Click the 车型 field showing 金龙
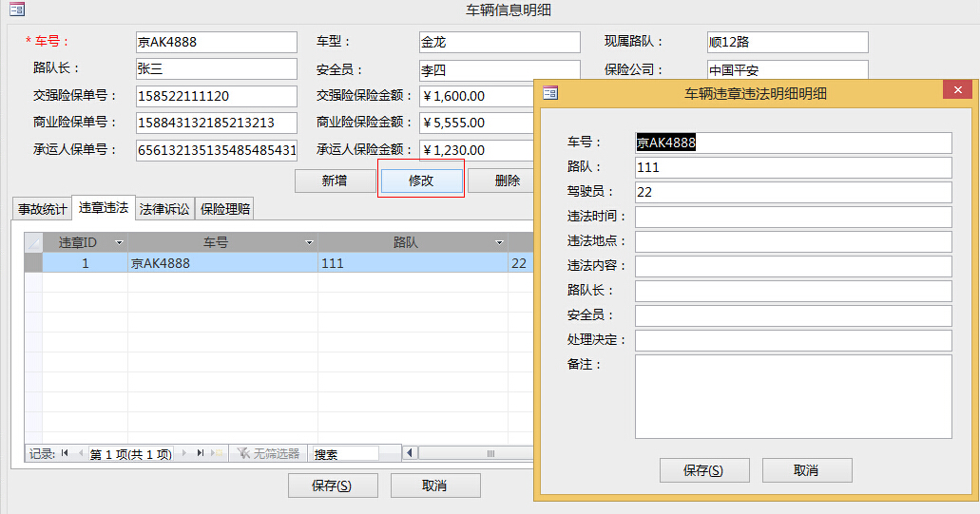 pos(499,42)
